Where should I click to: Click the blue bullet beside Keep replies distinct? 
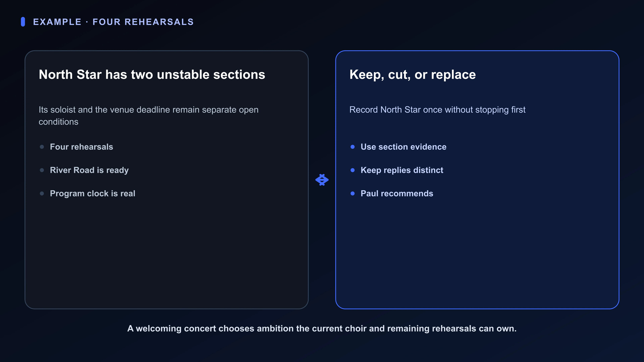353,170
